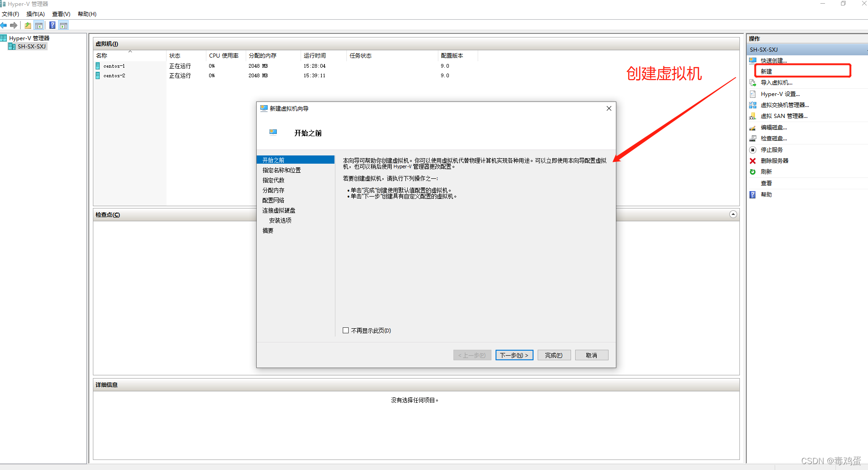This screenshot has height=470, width=868.
Task: Click the Hyper-V 设置 icon
Action: pyautogui.click(x=753, y=94)
